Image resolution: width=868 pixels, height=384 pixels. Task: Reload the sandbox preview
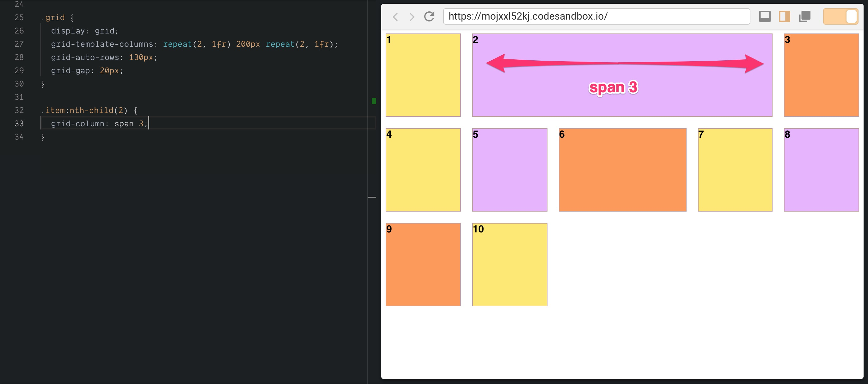point(429,16)
